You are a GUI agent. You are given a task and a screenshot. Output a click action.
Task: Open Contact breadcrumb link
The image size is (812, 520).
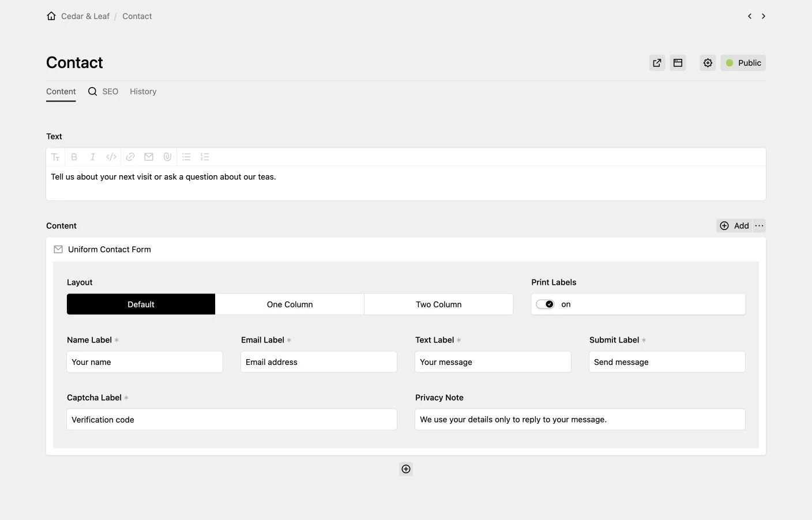coord(137,16)
